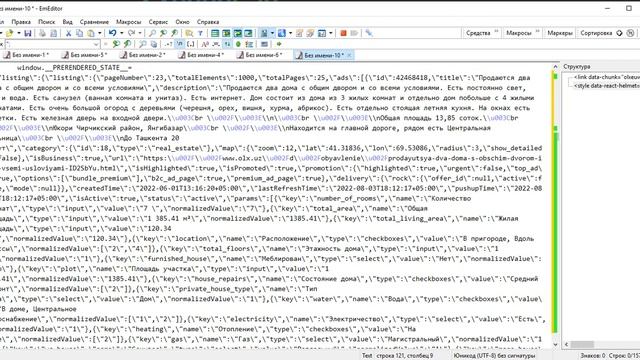Click the Paste clipboard icon

pos(91,33)
